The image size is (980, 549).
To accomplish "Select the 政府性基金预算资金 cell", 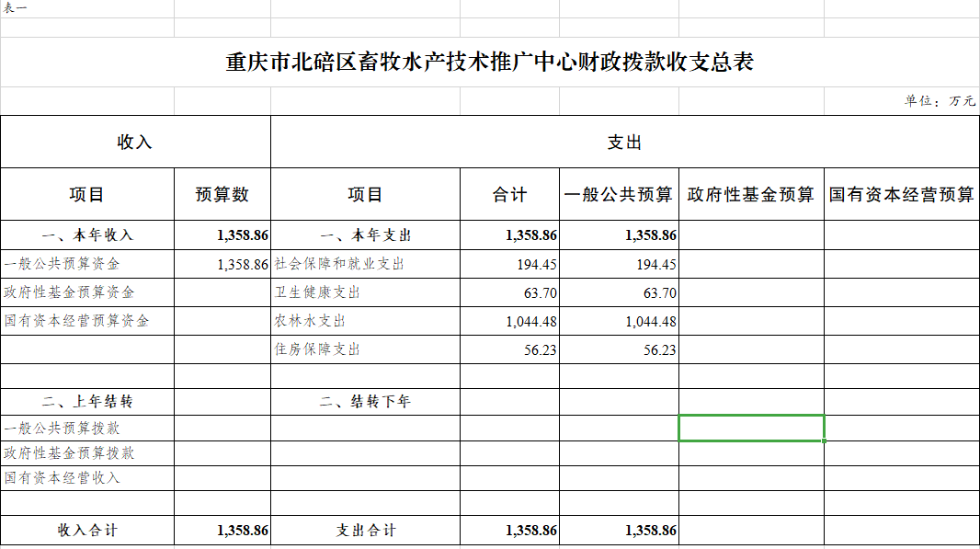I will pyautogui.click(x=86, y=292).
